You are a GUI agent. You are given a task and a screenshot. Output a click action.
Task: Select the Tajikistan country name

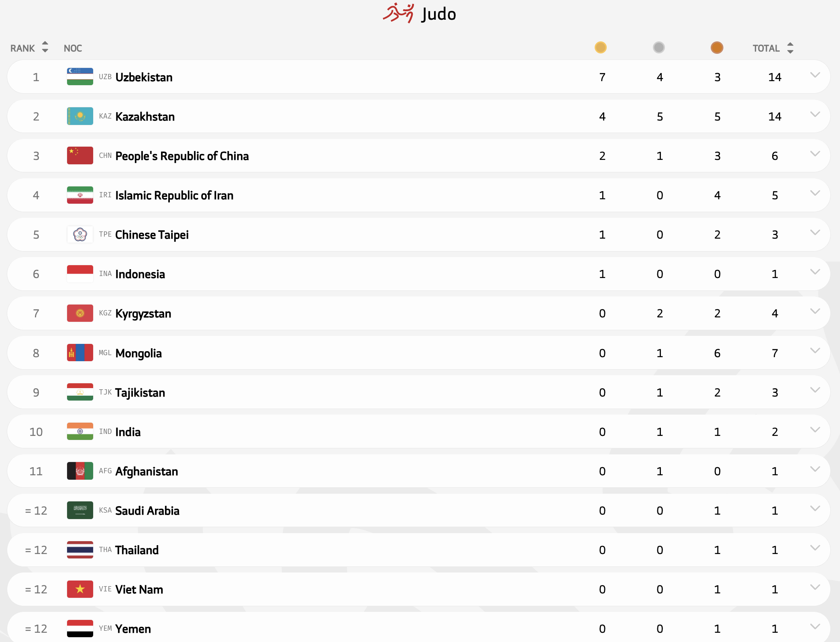[140, 393]
